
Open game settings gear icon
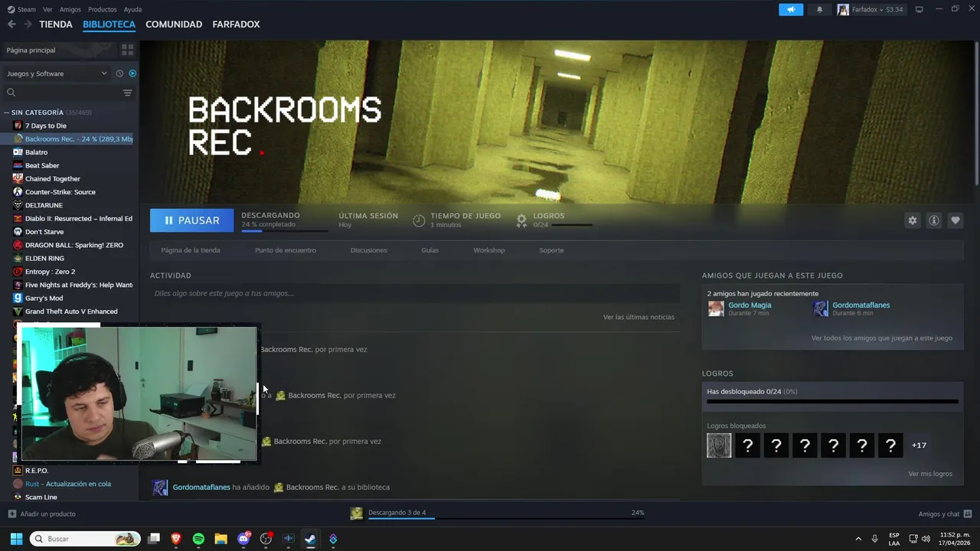912,220
